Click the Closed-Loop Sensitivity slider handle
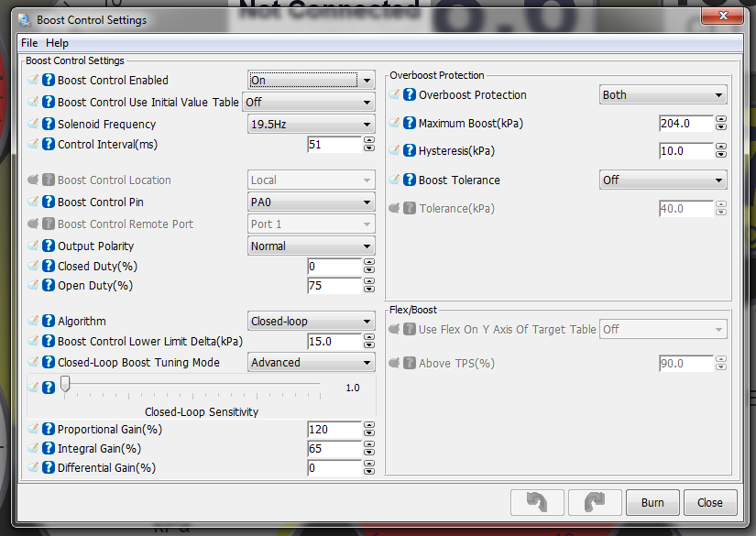Image resolution: width=756 pixels, height=536 pixels. coord(65,385)
